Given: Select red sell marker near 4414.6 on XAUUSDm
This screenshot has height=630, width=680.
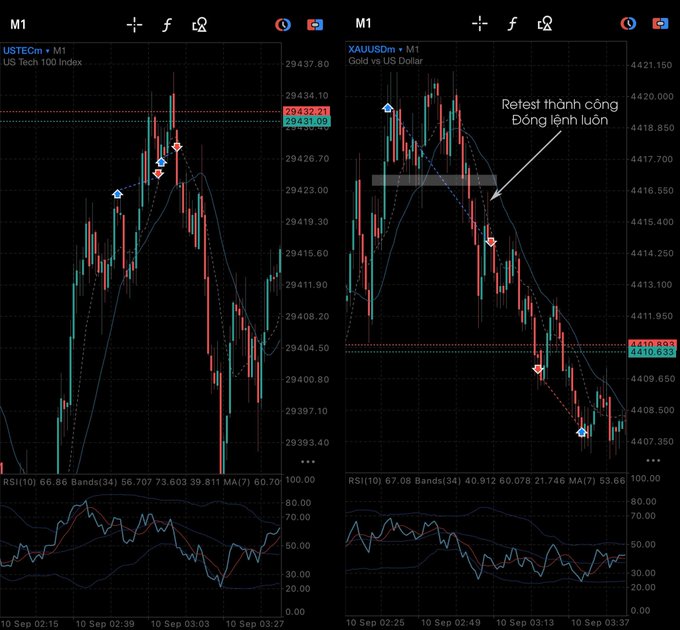Looking at the screenshot, I should pyautogui.click(x=490, y=242).
